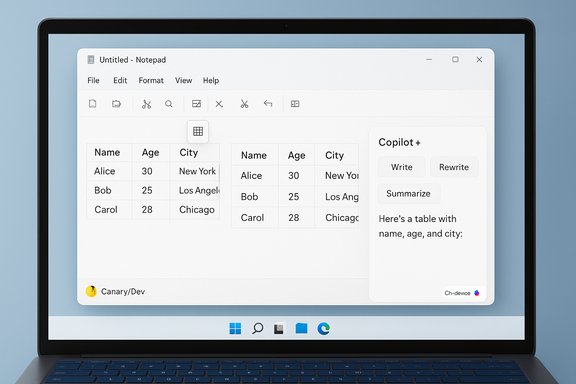Open File Explorer from the taskbar
The image size is (576, 384).
point(301,328)
